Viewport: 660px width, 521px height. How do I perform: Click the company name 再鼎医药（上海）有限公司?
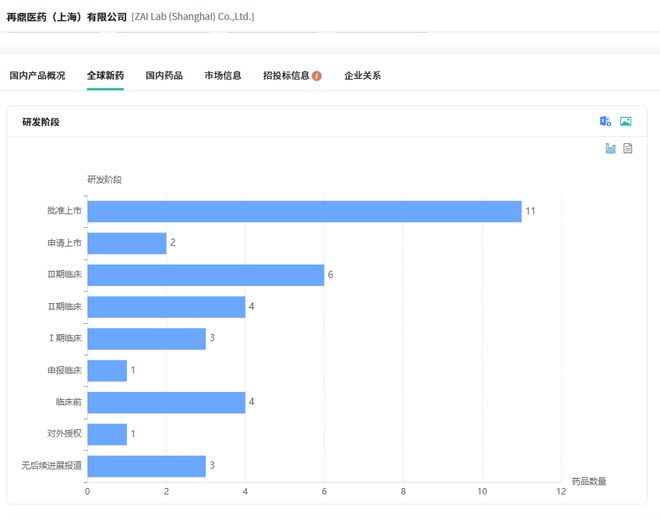click(67, 17)
